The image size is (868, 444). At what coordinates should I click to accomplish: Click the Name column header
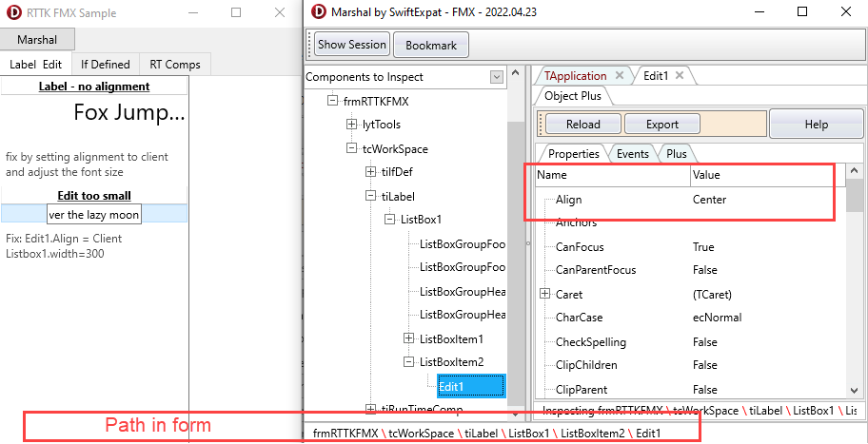click(613, 175)
